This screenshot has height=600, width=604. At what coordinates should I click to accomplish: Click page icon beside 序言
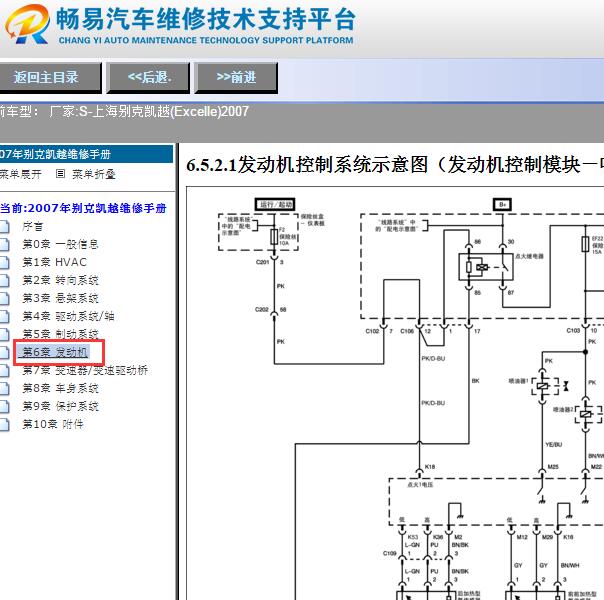[x=4, y=226]
